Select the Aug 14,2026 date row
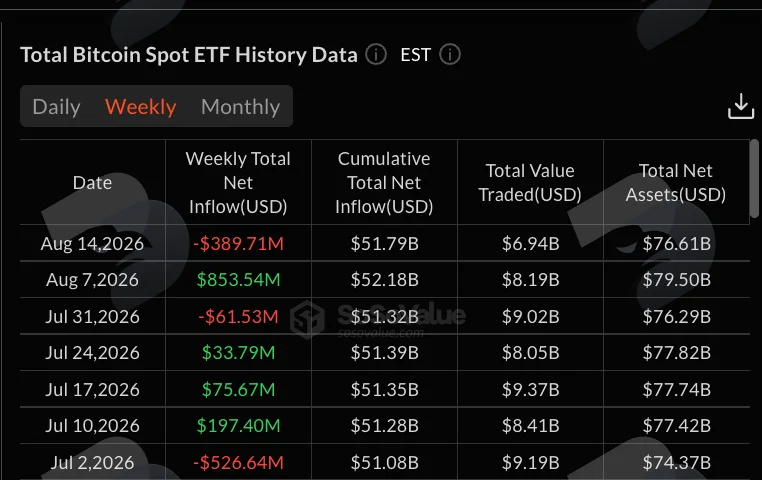The image size is (762, 480). pos(92,243)
